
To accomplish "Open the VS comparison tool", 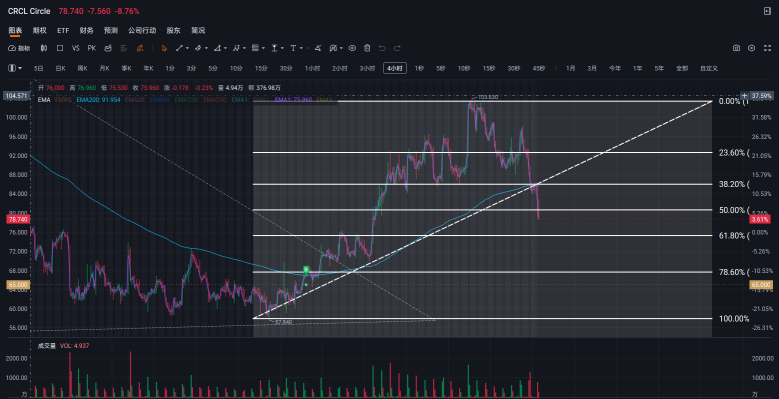I will pos(76,48).
